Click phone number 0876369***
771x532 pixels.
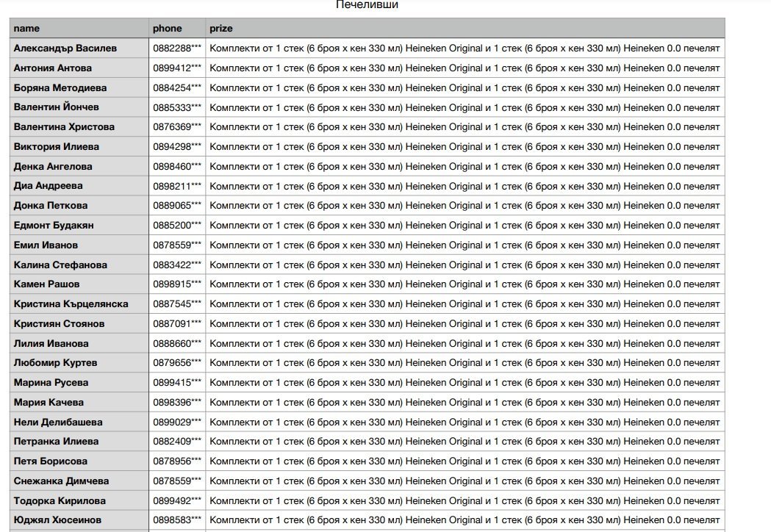177,127
